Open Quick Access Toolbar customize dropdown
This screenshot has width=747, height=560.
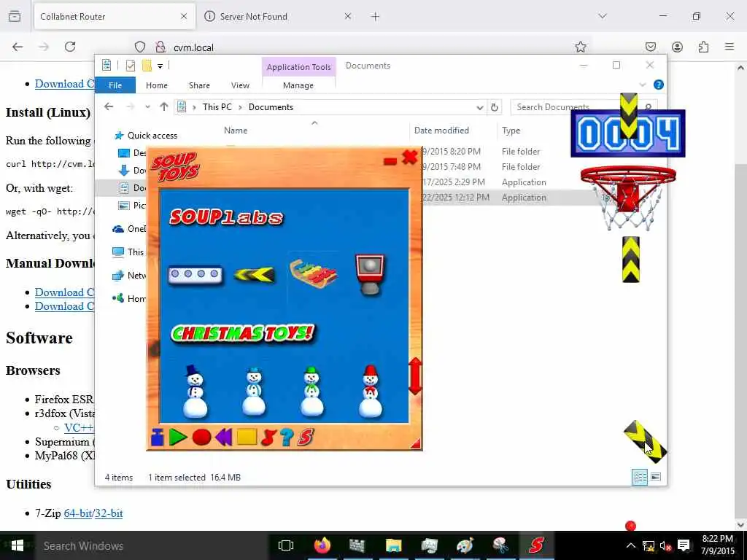tap(160, 66)
